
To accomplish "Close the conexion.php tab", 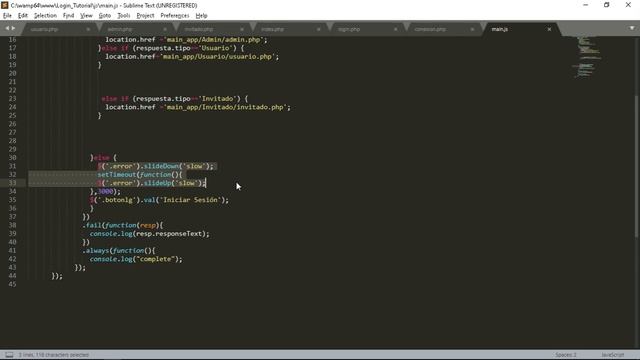I will tap(472, 29).
